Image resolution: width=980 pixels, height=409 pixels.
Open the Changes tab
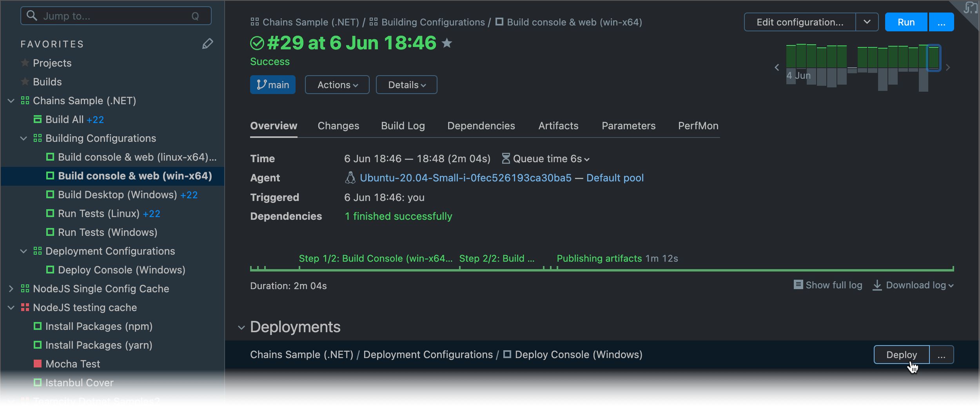(338, 126)
